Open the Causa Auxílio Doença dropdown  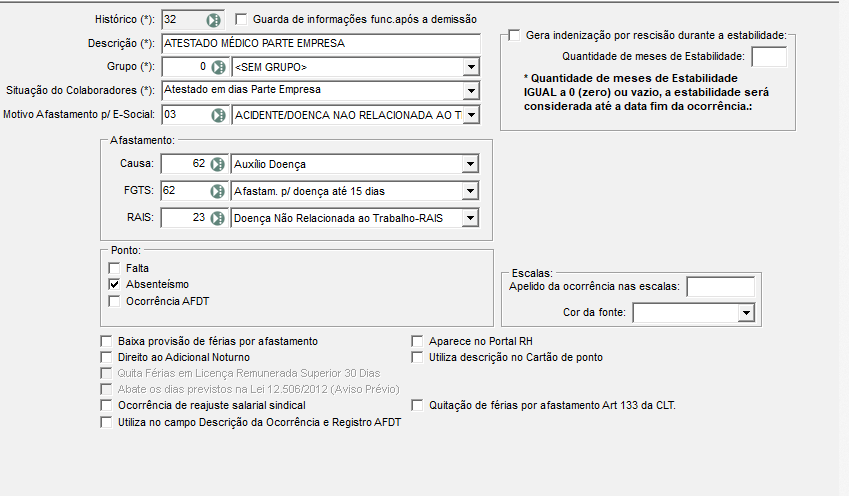[470, 164]
